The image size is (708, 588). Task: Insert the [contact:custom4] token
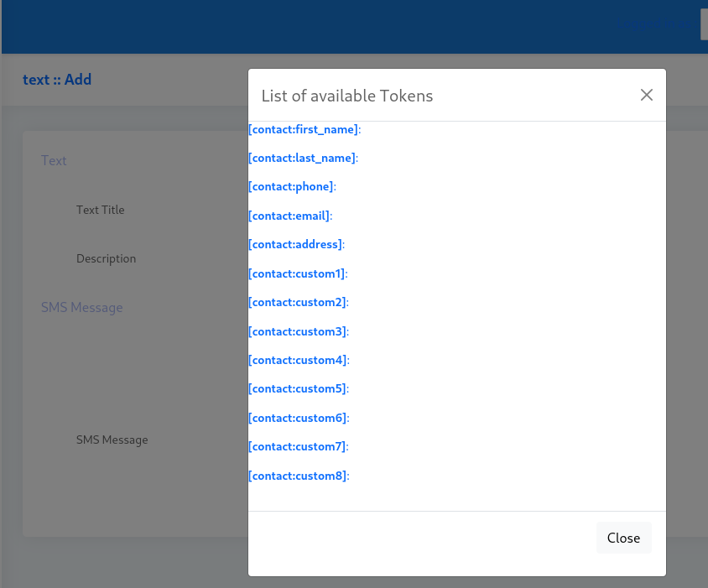pyautogui.click(x=299, y=360)
